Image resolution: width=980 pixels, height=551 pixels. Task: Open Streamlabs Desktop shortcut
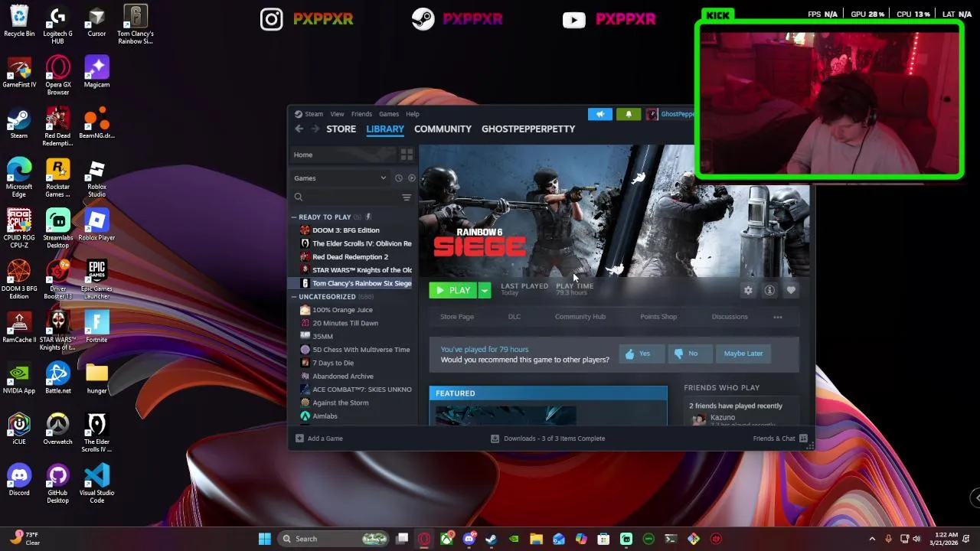(x=57, y=229)
